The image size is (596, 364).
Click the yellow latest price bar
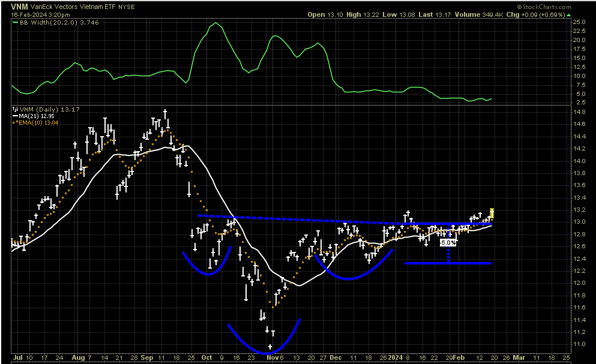492,213
